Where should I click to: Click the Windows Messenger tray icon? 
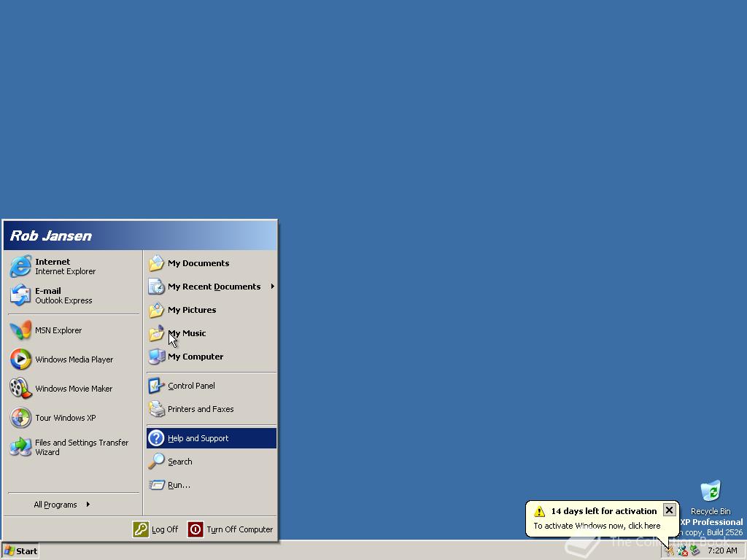click(x=683, y=551)
